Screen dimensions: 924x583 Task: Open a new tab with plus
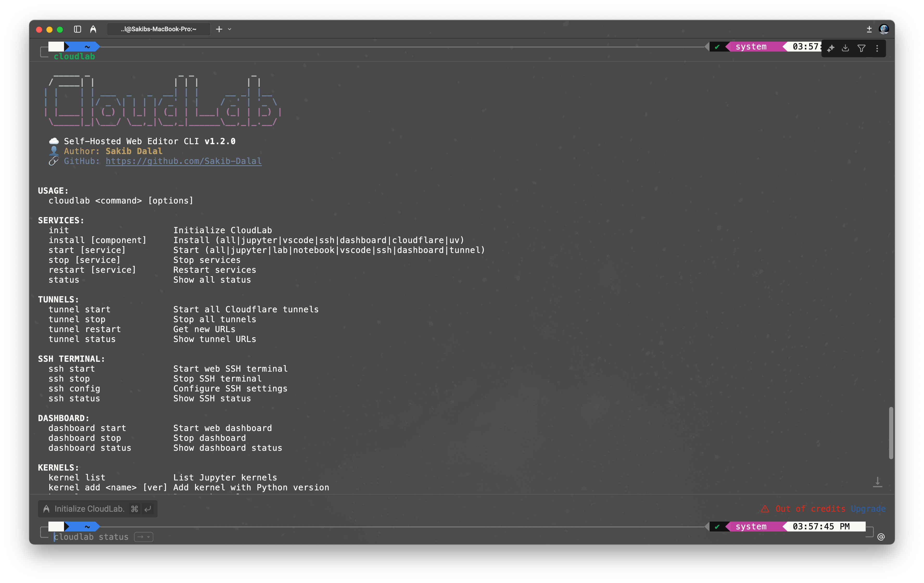219,29
